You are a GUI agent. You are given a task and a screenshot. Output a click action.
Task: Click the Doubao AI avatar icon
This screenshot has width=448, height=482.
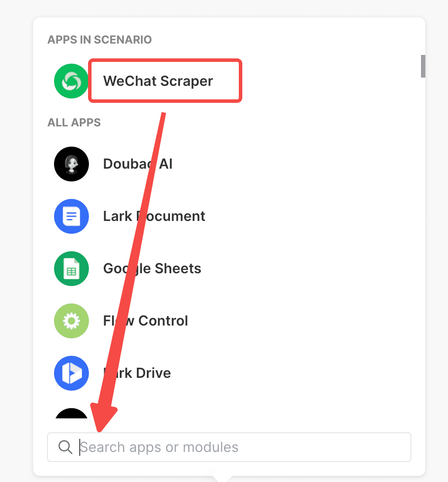click(x=71, y=164)
